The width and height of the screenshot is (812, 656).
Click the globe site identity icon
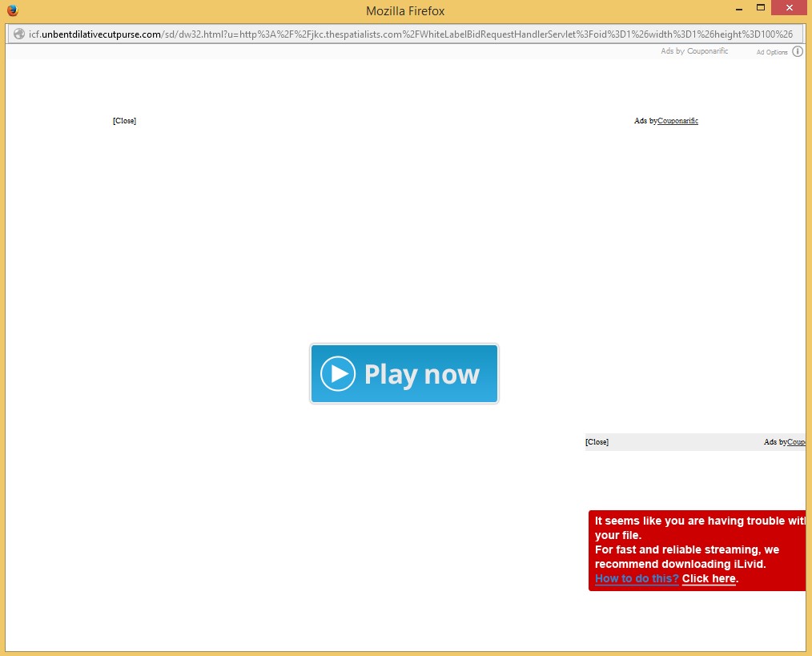pyautogui.click(x=19, y=34)
